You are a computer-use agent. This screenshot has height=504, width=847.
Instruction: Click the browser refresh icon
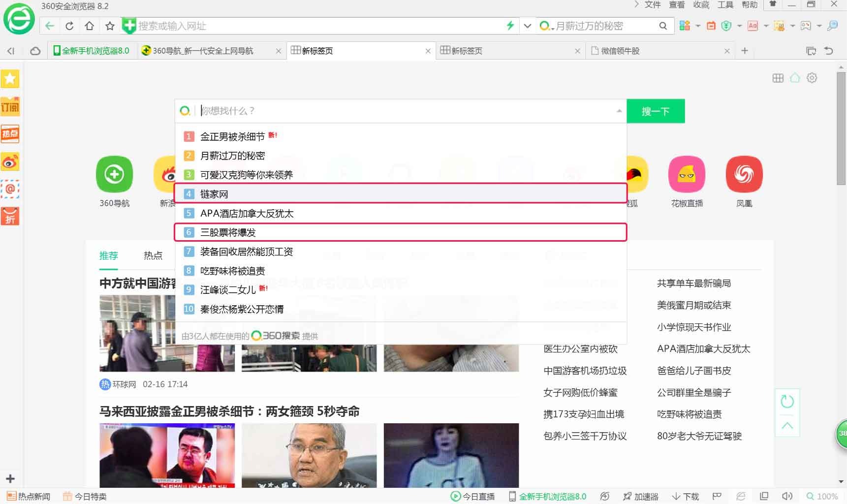click(x=69, y=26)
